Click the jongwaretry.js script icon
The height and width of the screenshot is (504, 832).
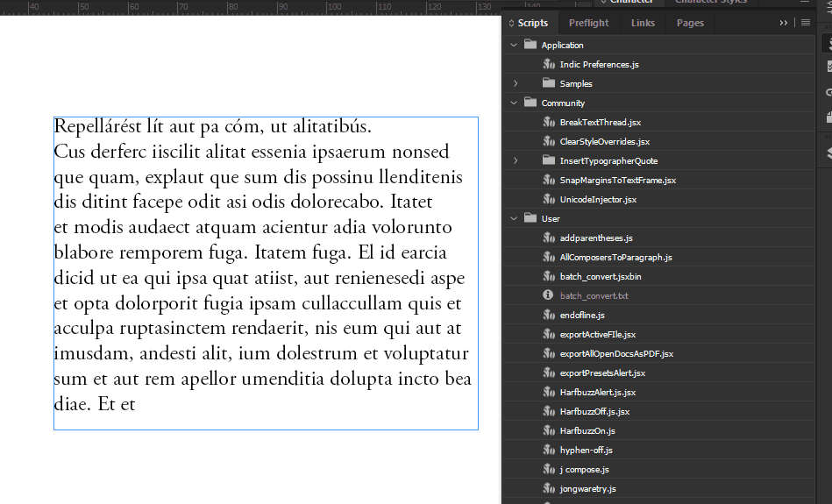tap(549, 488)
